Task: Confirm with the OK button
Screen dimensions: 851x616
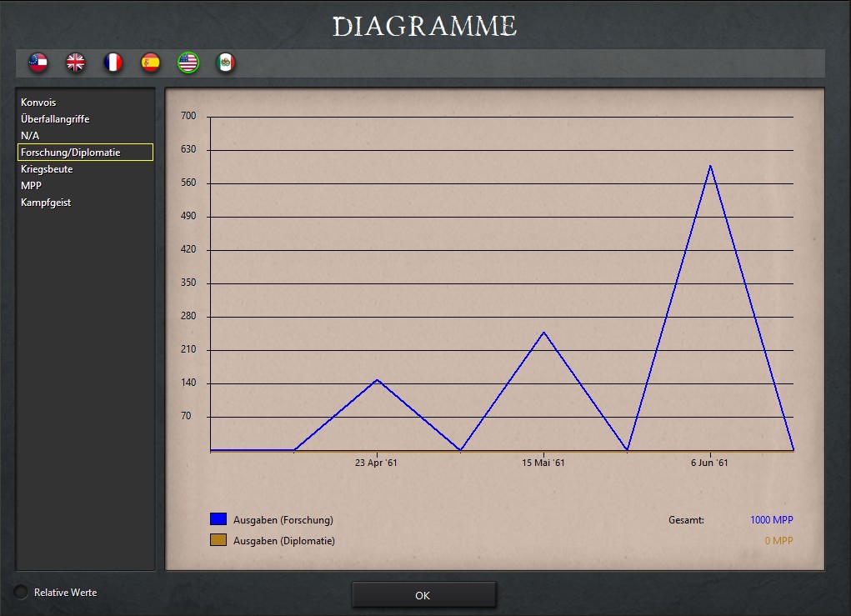Action: [x=423, y=595]
